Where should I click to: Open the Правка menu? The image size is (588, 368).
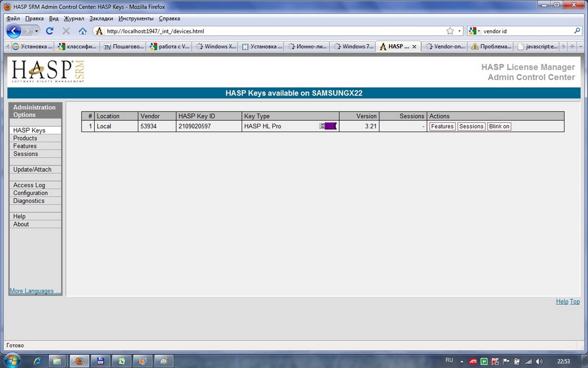pyautogui.click(x=34, y=18)
